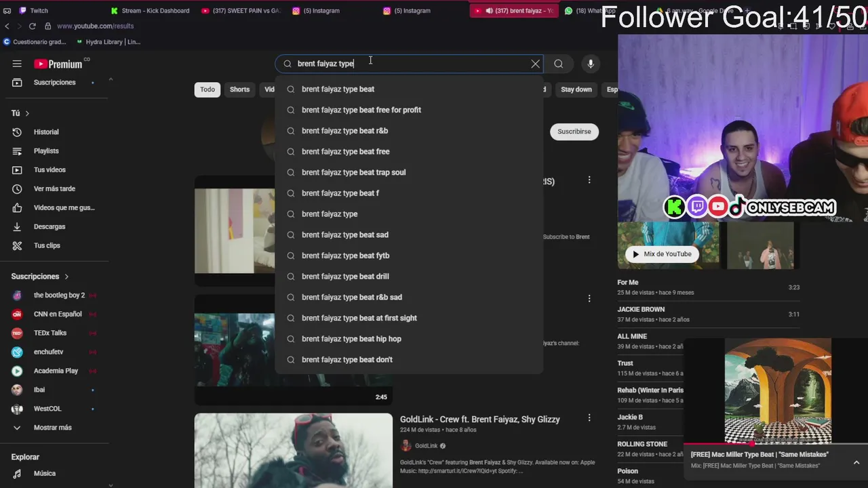Open more options for GoldLink Crew video
Viewport: 868px width, 488px height.
[589, 418]
